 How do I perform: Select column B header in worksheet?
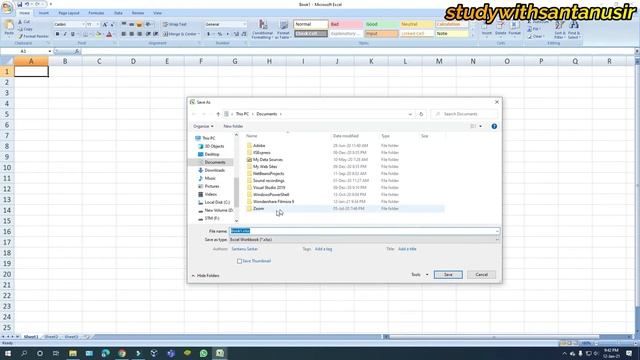[65, 61]
